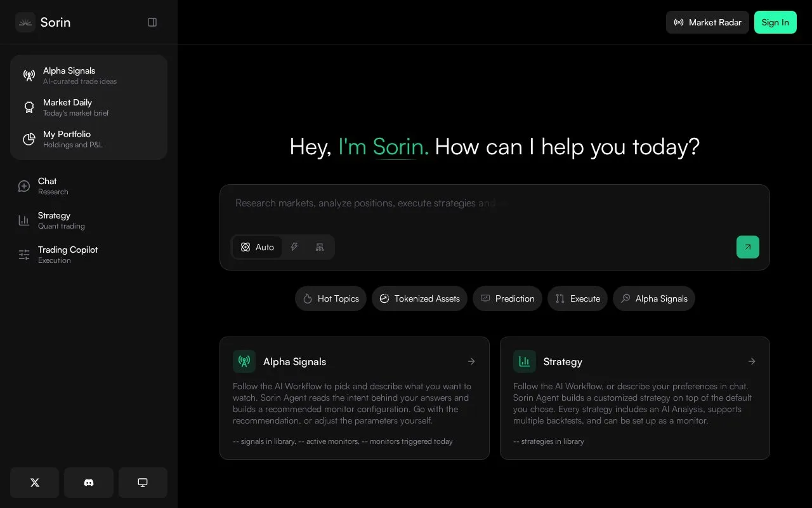
Task: Click the arrow on the Alpha Signals card
Action: [471, 361]
